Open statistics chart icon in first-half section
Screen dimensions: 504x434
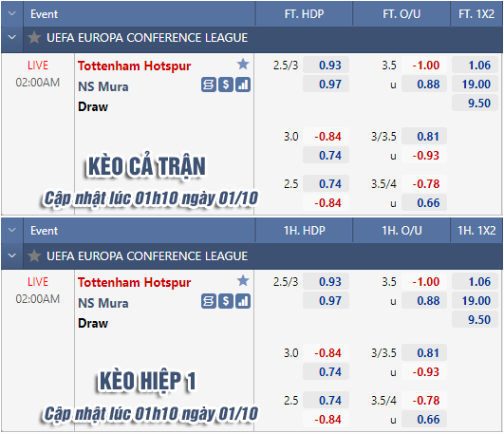coord(243,301)
